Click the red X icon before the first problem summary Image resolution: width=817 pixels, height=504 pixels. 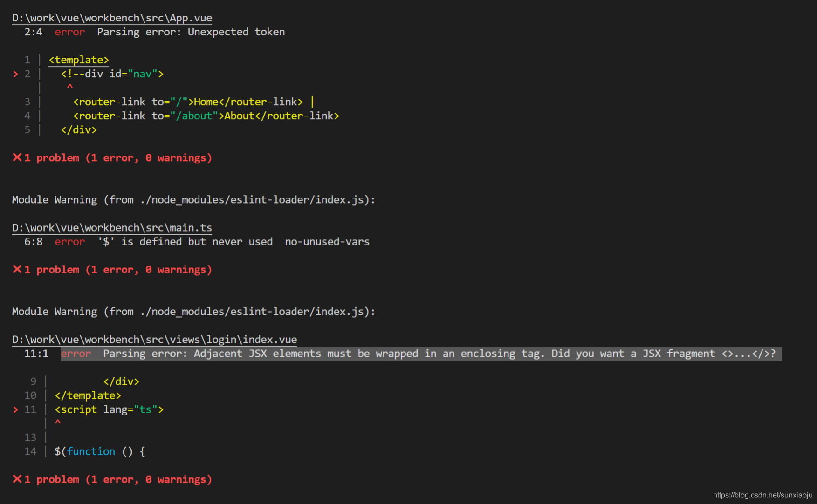pos(17,157)
